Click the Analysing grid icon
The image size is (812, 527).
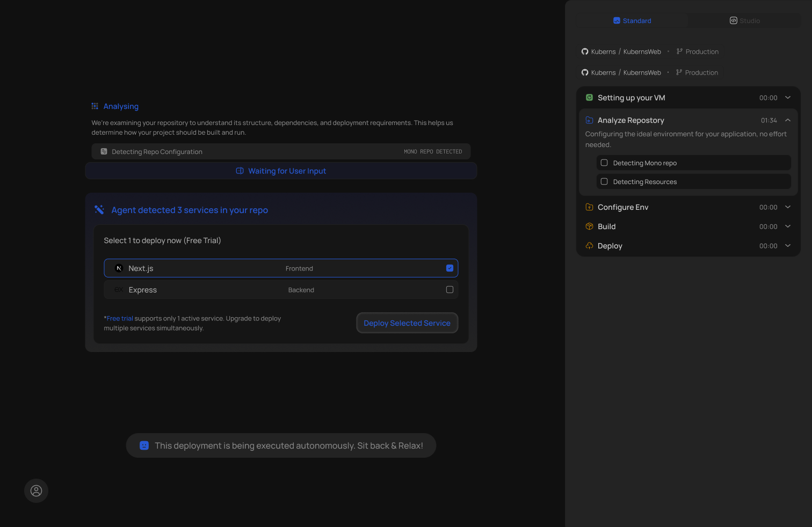click(95, 106)
